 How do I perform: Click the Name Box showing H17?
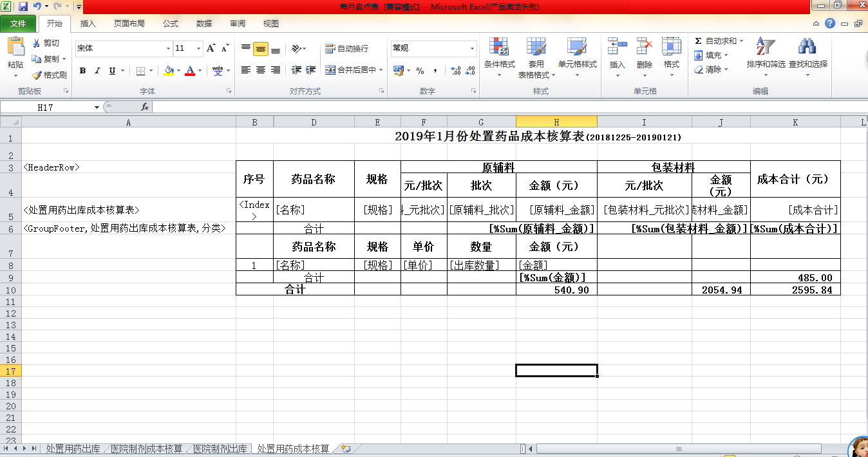point(48,107)
